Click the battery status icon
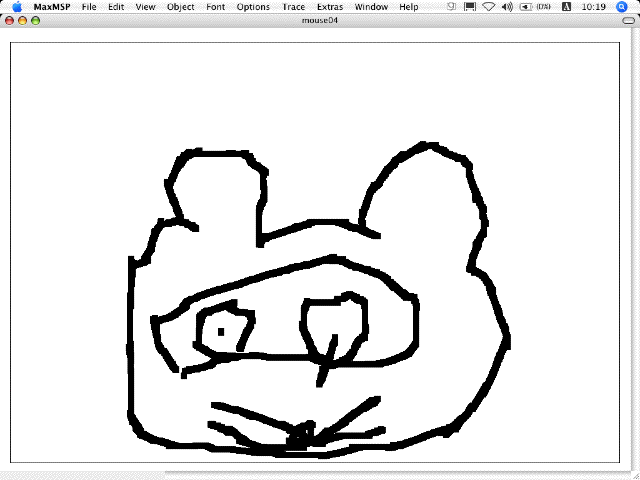Screen dimensions: 640x480 [x=526, y=7]
